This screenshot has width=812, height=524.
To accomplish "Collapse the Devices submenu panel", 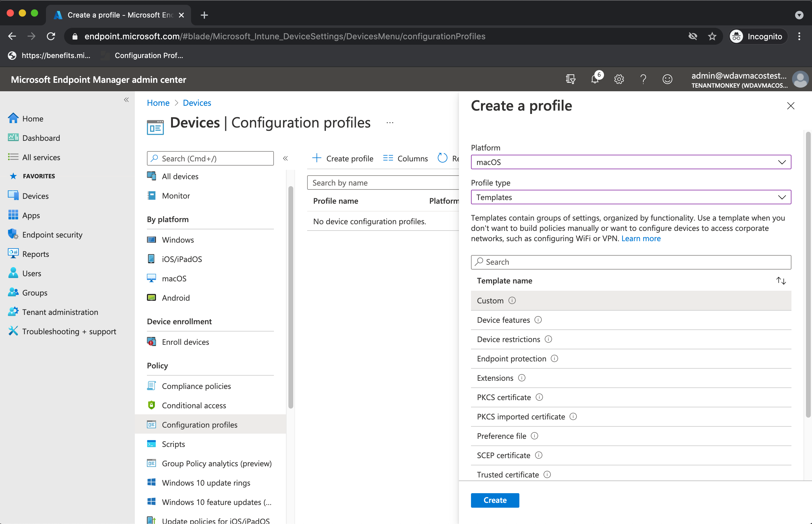I will [x=285, y=158].
